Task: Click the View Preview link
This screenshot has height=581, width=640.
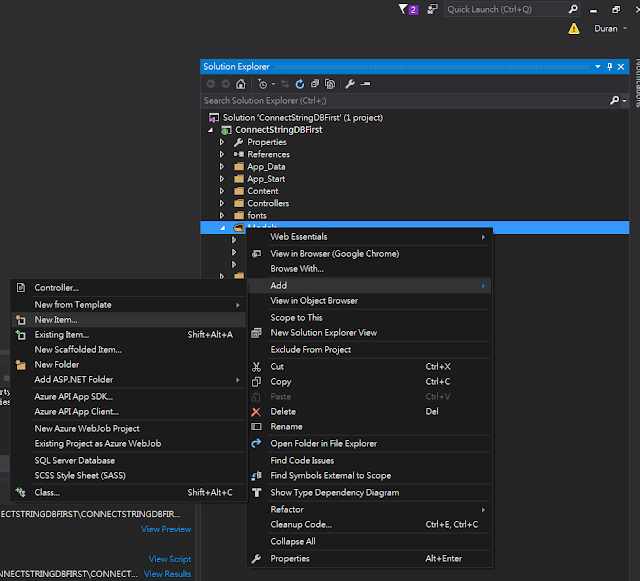Action: pos(165,529)
